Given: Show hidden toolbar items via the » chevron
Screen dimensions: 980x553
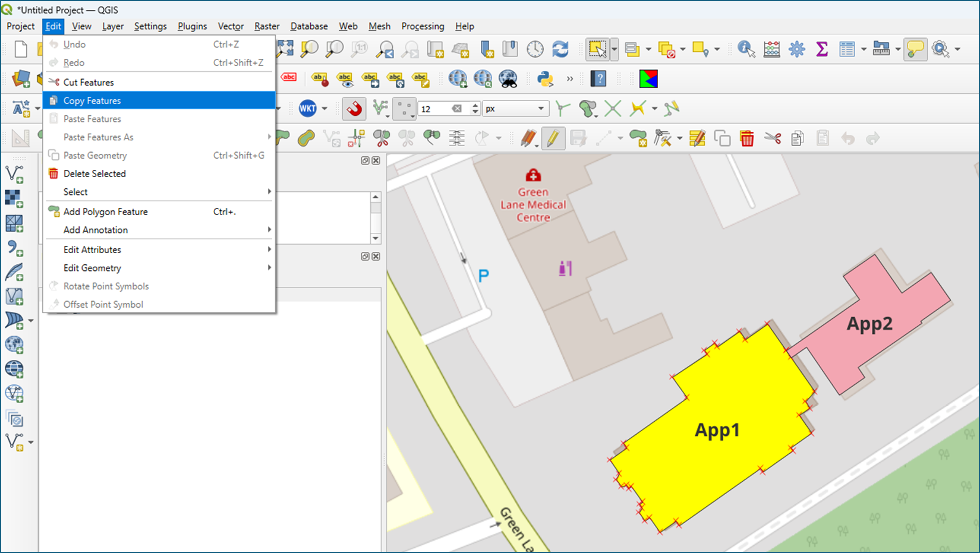Looking at the screenshot, I should pyautogui.click(x=569, y=79).
